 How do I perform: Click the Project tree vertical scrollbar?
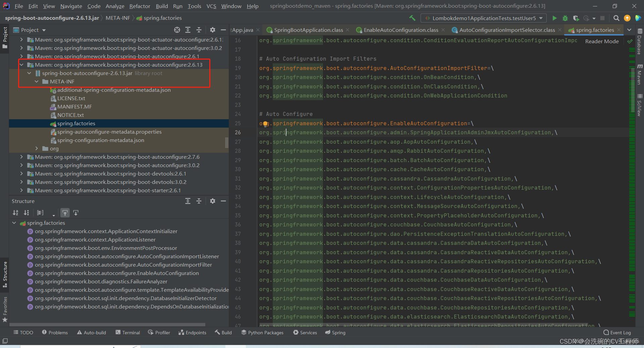coord(227,142)
